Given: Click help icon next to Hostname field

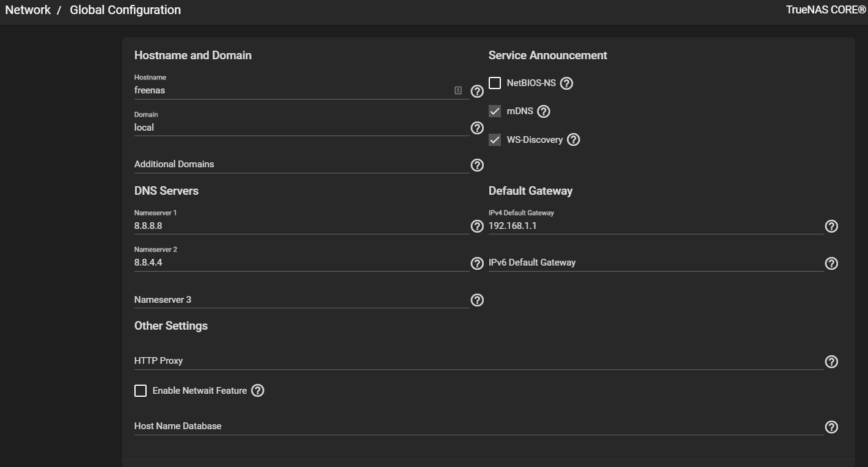Looking at the screenshot, I should pyautogui.click(x=477, y=92).
